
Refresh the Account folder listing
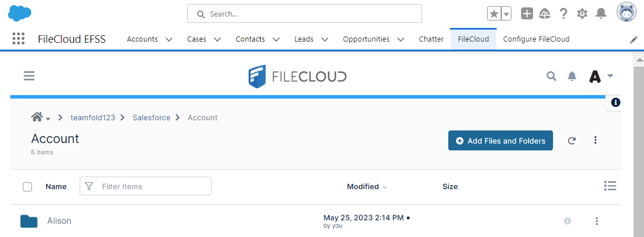click(572, 141)
